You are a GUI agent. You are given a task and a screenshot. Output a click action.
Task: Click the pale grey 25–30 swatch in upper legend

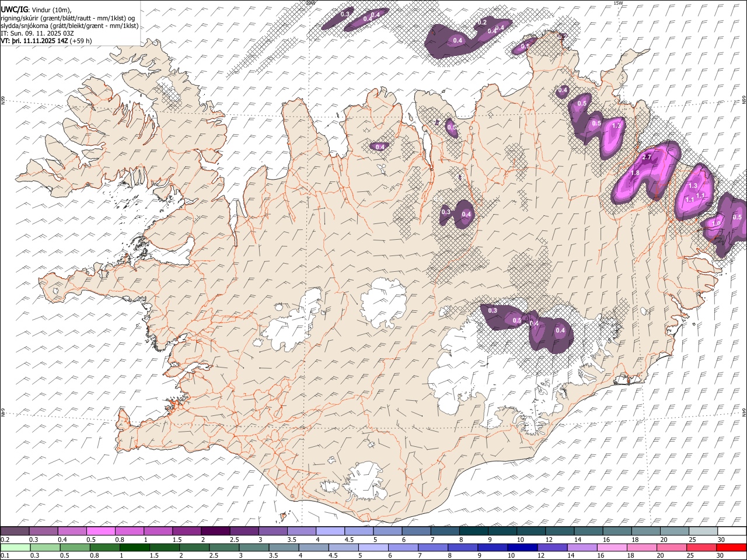(x=703, y=531)
